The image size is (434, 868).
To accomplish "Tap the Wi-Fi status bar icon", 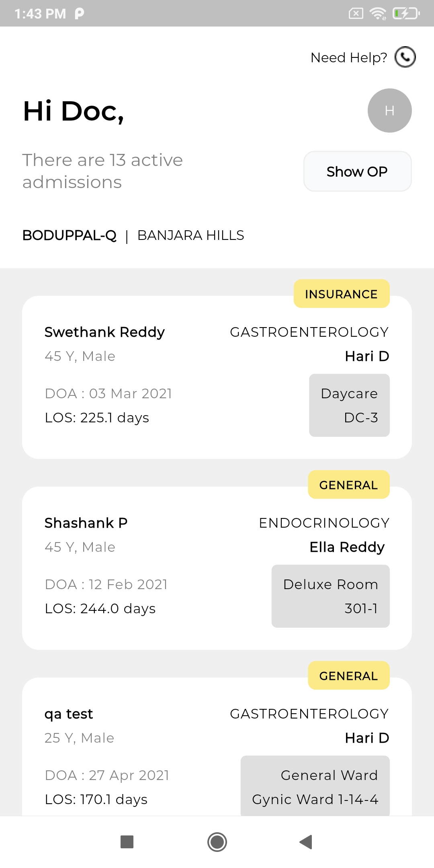I will coord(378,14).
